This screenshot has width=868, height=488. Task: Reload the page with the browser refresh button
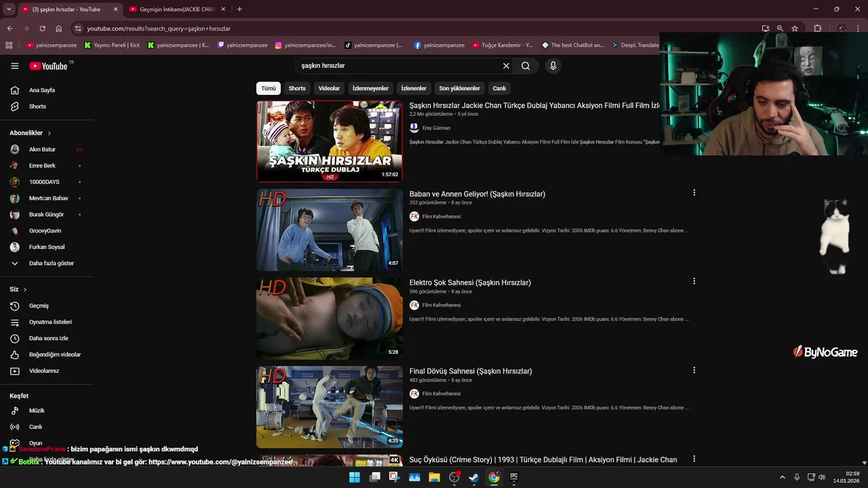click(x=42, y=28)
